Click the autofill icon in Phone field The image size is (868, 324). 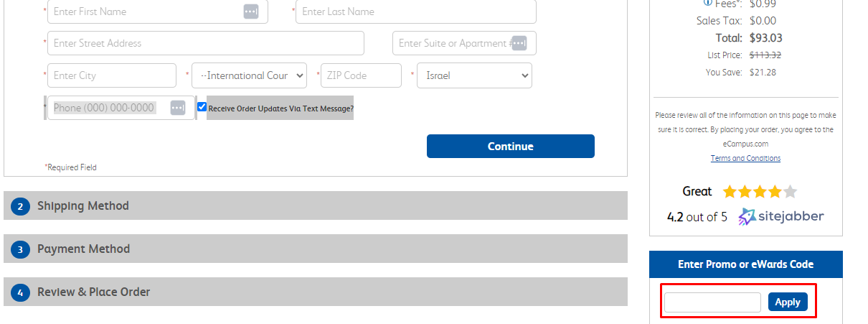178,108
